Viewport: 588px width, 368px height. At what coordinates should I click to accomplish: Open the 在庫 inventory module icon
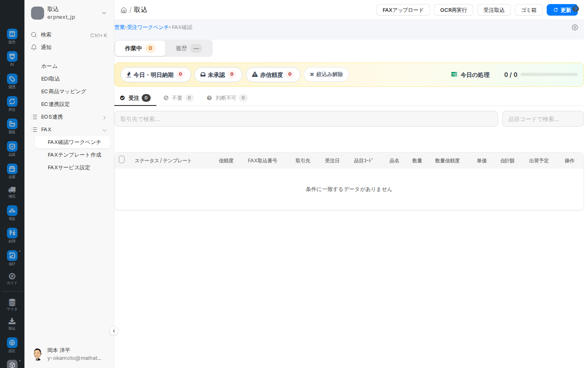[x=12, y=169]
